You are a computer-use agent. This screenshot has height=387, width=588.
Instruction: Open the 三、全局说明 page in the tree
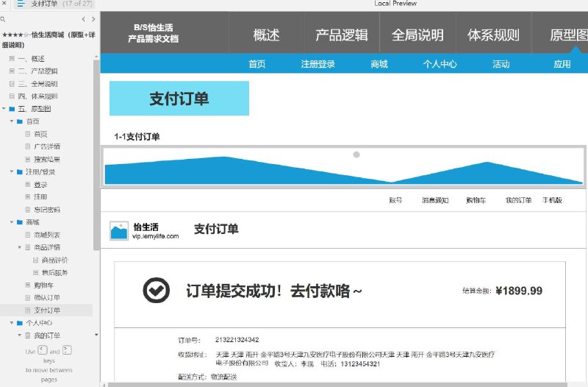point(37,84)
